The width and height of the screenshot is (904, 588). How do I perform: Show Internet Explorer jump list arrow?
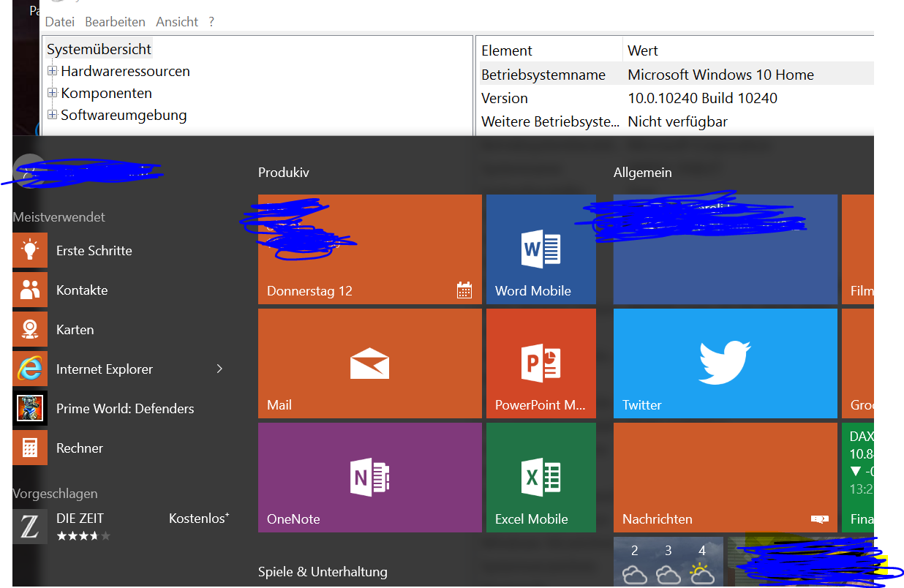pyautogui.click(x=219, y=369)
